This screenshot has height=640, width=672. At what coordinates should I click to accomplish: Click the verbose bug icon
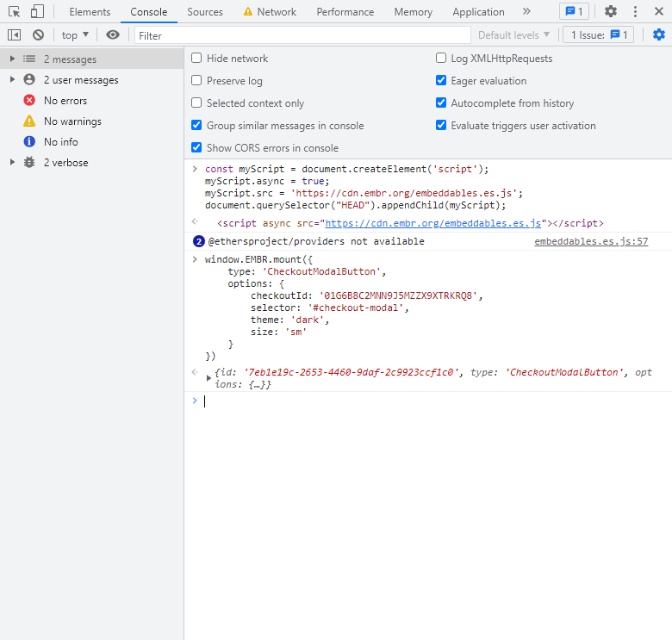[x=29, y=162]
